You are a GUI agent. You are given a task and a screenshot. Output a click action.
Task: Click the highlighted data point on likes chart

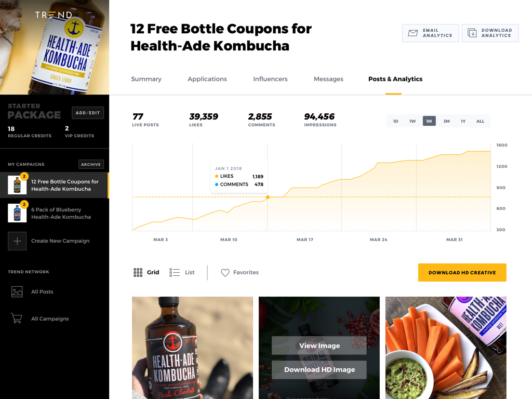[268, 197]
